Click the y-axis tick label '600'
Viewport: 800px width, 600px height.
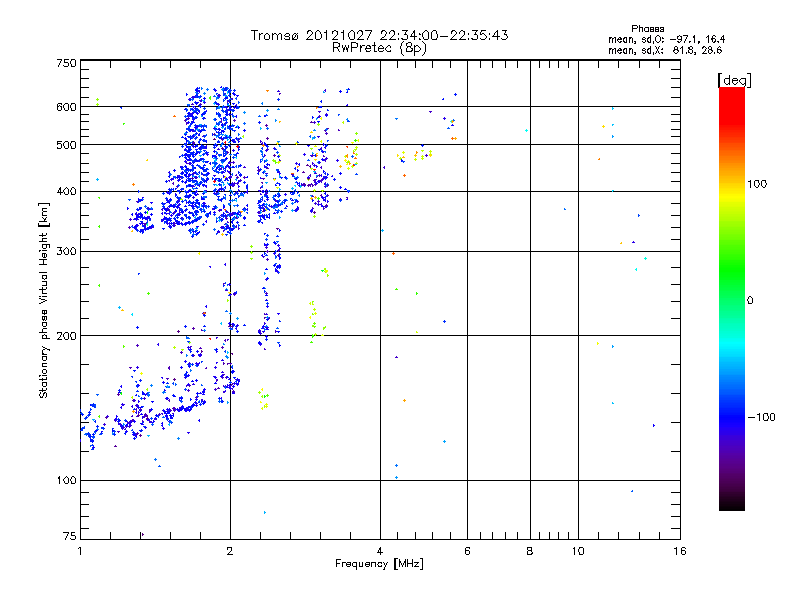click(x=66, y=107)
